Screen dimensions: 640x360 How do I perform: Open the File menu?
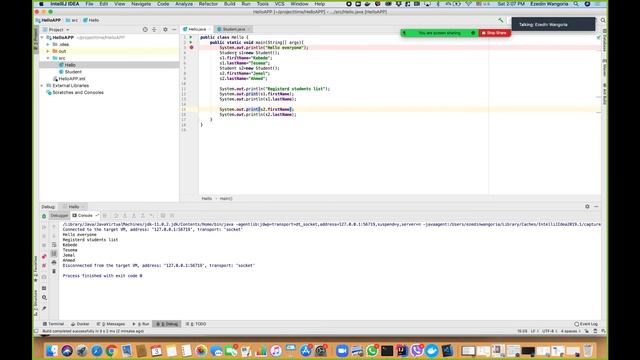pos(89,4)
